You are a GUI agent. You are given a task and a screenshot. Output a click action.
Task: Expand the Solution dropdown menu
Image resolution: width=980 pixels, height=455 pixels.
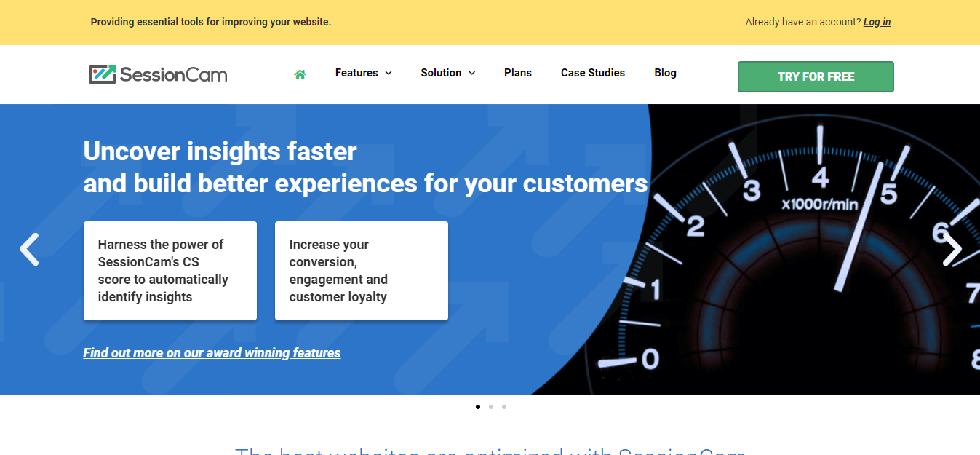(x=448, y=73)
